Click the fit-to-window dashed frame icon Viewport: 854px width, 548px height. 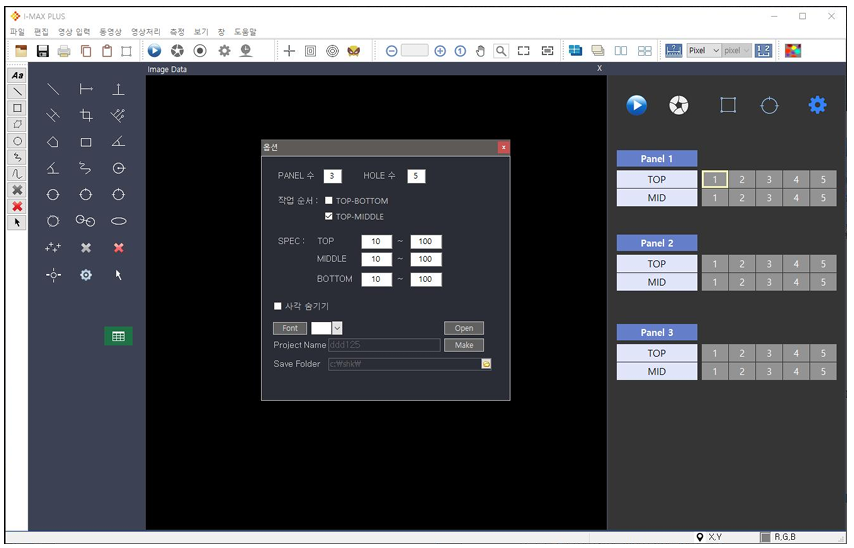[x=523, y=51]
